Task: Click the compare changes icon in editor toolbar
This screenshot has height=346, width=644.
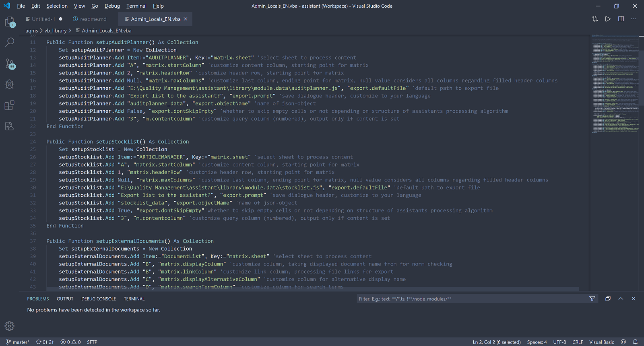Action: point(595,19)
